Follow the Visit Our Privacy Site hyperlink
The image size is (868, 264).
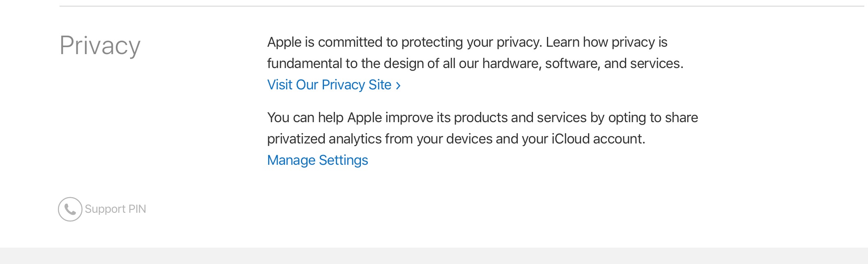pos(328,85)
